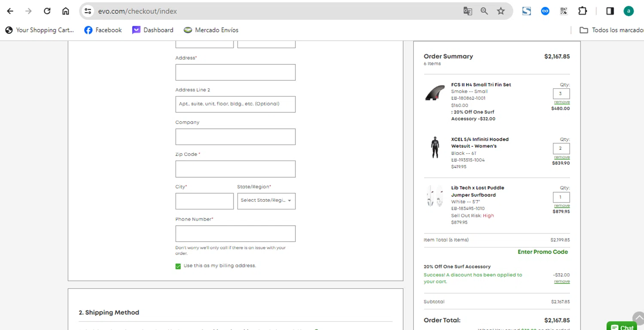Click the Zip Code input field
Image resolution: width=644 pixels, height=330 pixels.
235,169
